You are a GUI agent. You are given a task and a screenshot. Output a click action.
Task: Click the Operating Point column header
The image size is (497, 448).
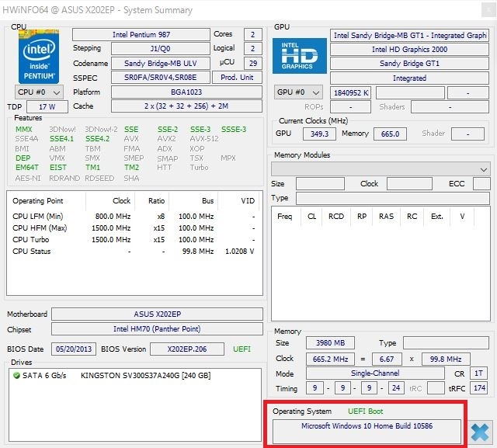click(x=46, y=201)
